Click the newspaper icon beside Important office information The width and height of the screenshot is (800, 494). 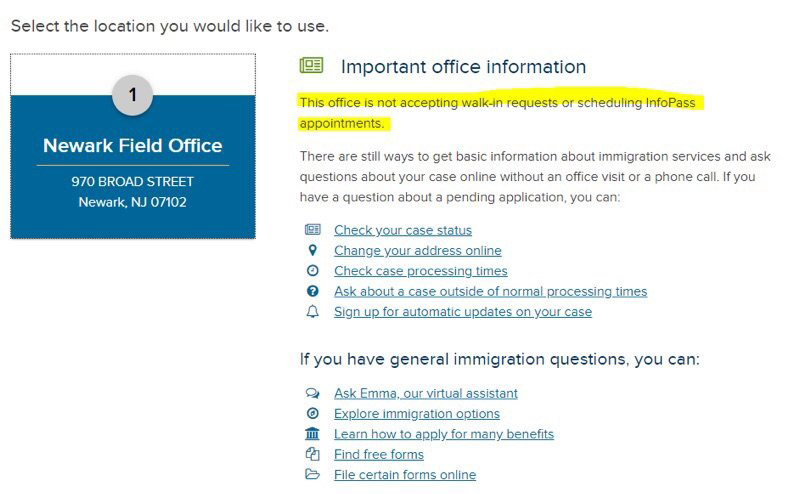(x=311, y=65)
